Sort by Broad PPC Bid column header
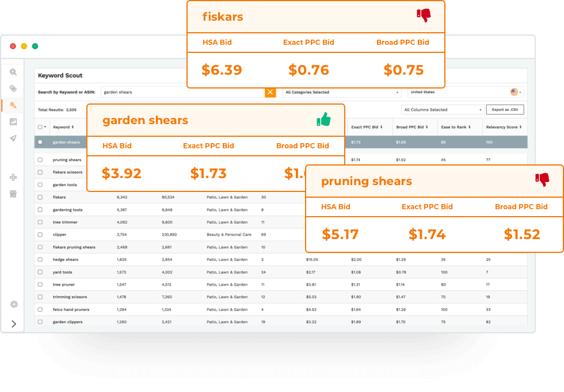The width and height of the screenshot is (564, 392). [412, 127]
